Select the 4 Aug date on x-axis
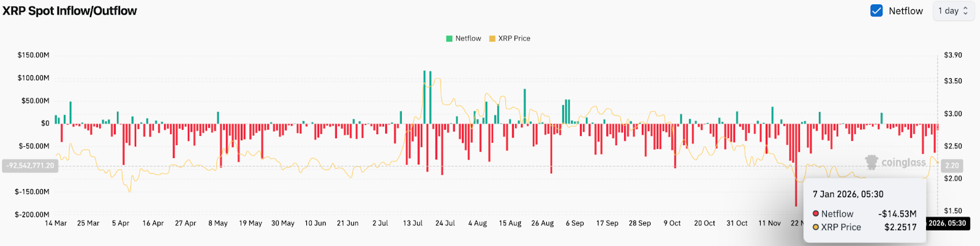 coord(477,223)
